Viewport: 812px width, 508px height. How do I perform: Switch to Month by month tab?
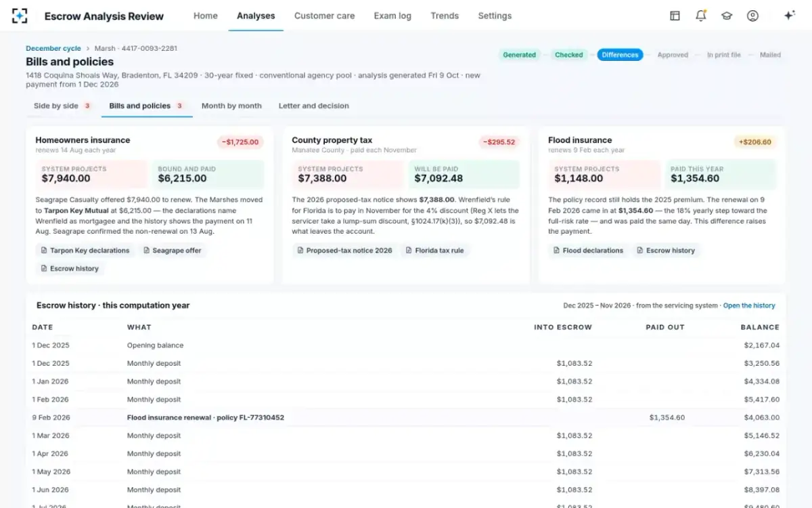[x=231, y=106]
